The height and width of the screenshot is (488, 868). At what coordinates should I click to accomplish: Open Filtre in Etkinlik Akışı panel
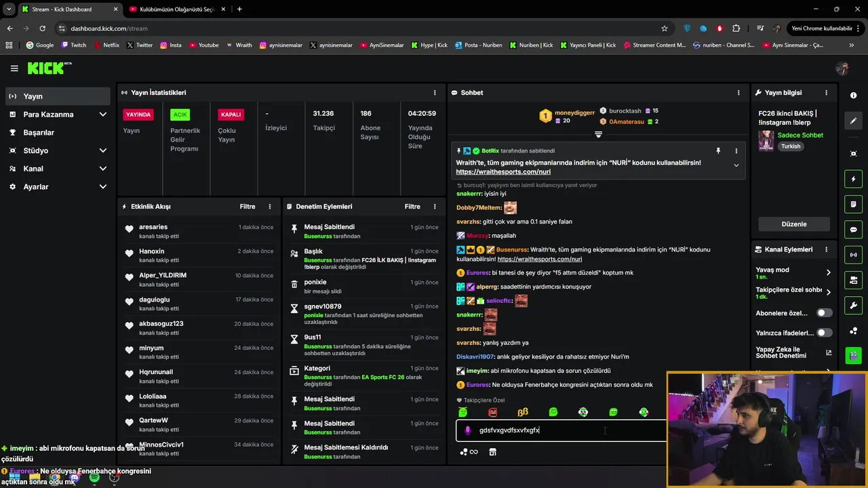(248, 207)
